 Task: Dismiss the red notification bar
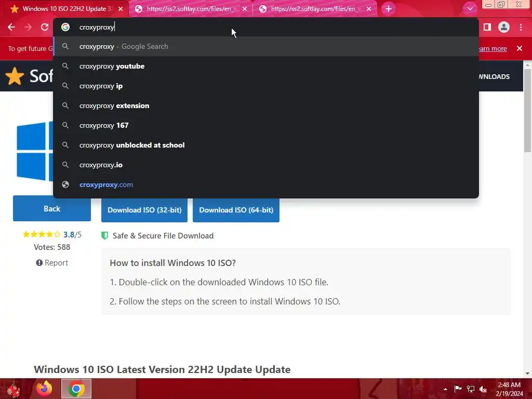[x=520, y=48]
